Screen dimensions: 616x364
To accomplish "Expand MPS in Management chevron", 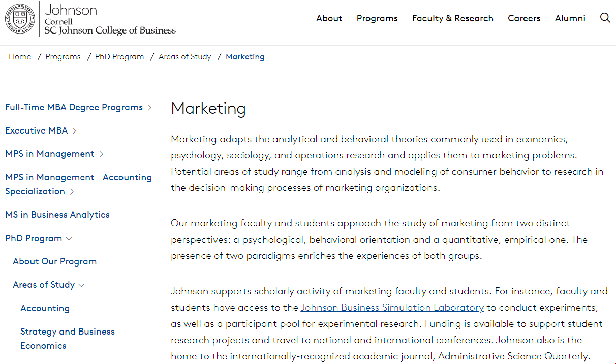I will point(101,154).
